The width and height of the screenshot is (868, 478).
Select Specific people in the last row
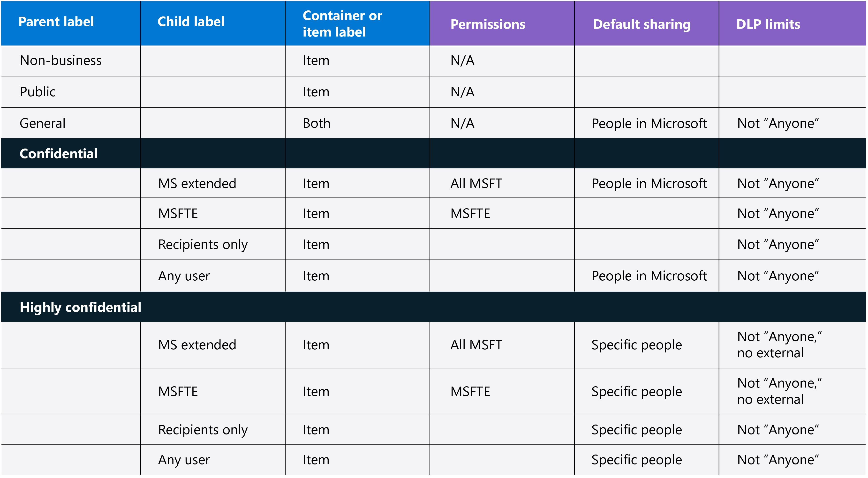[x=636, y=460]
